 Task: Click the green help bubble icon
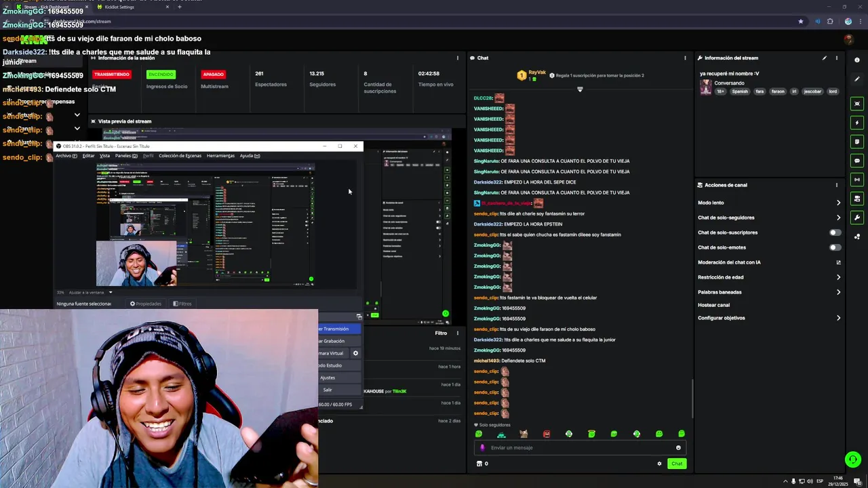(853, 460)
